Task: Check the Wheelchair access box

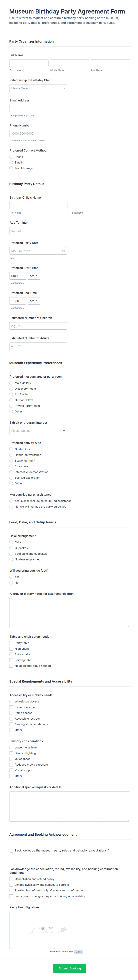Action: (11, 701)
